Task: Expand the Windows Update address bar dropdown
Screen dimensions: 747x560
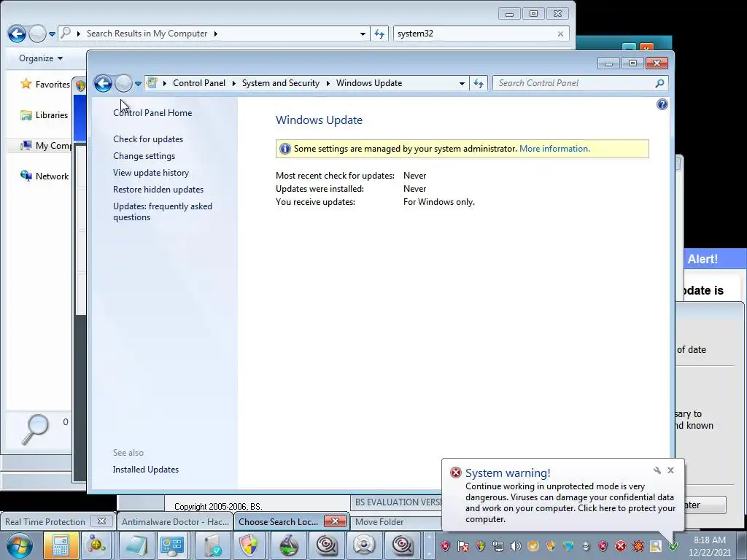Action: [462, 83]
